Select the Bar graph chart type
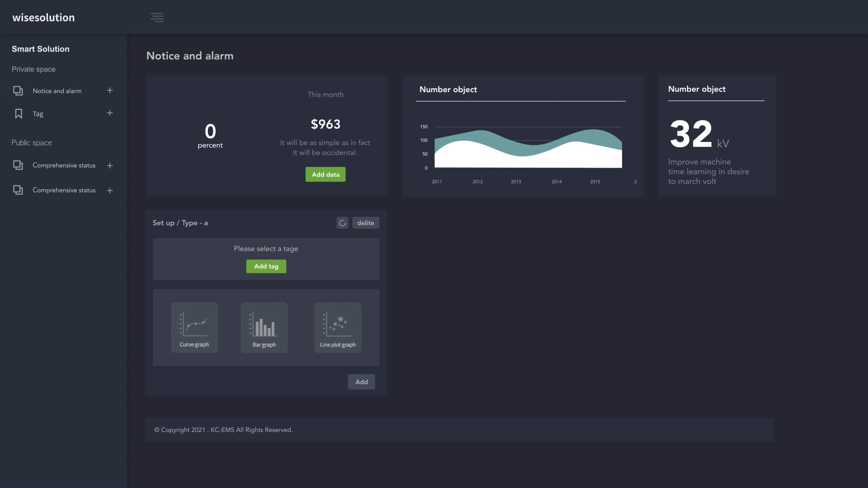 click(x=264, y=327)
